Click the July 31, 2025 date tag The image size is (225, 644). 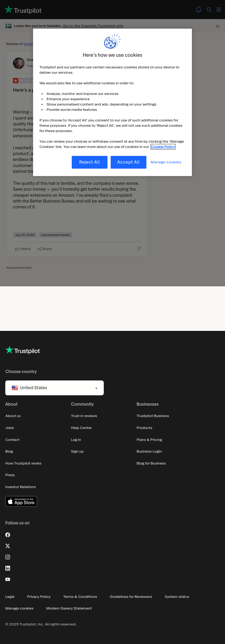(25, 235)
